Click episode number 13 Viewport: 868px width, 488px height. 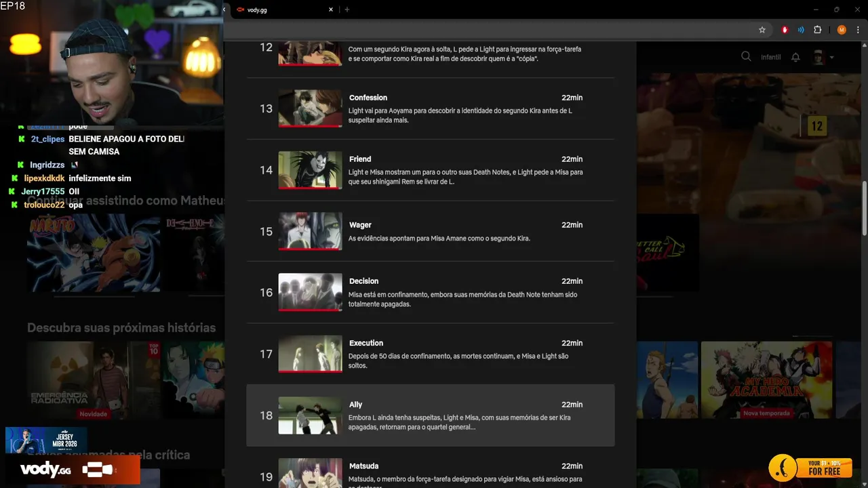tap(266, 108)
